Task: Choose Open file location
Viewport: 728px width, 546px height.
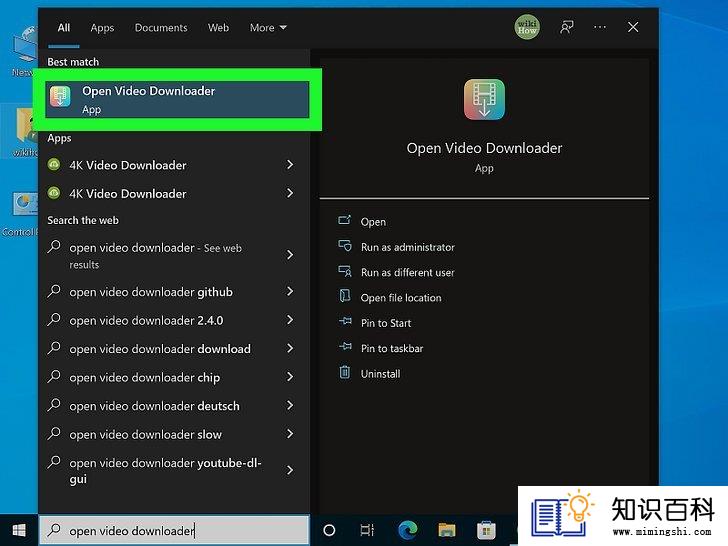Action: 401,298
